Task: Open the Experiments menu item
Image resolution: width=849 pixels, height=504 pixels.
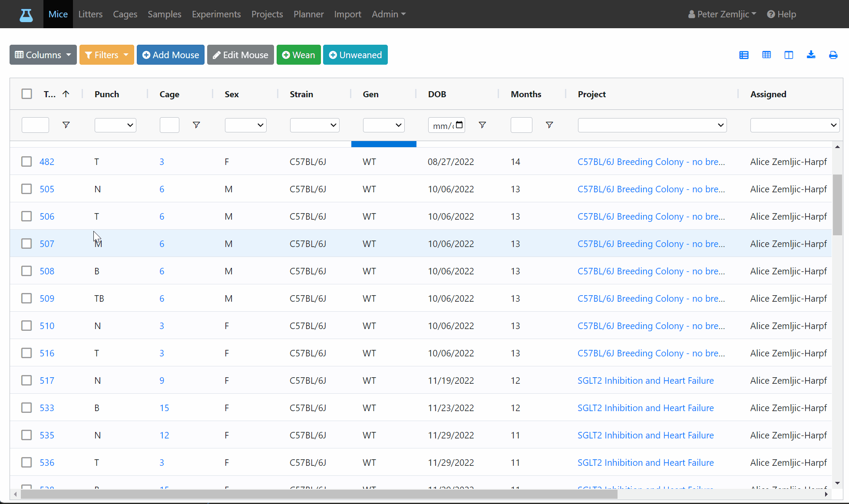Action: click(x=216, y=14)
